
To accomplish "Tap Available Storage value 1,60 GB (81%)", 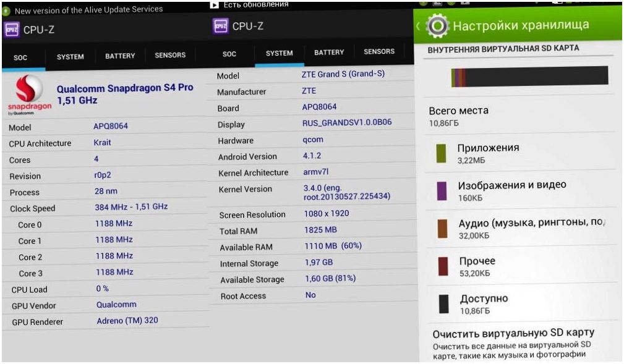I will (330, 279).
